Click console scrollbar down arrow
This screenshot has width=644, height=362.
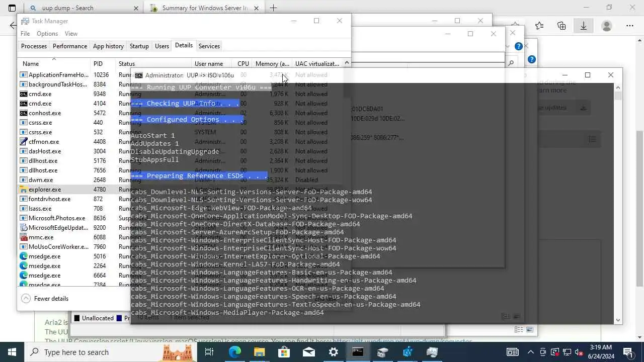pos(618,320)
